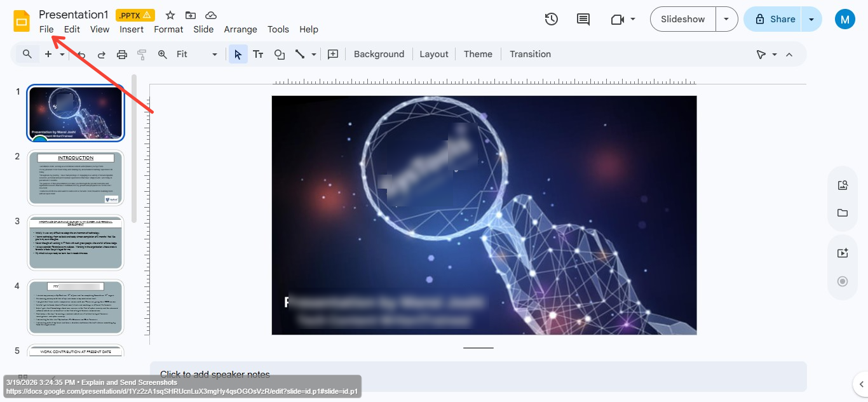Expand the Fit zoom dropdown

(x=214, y=54)
